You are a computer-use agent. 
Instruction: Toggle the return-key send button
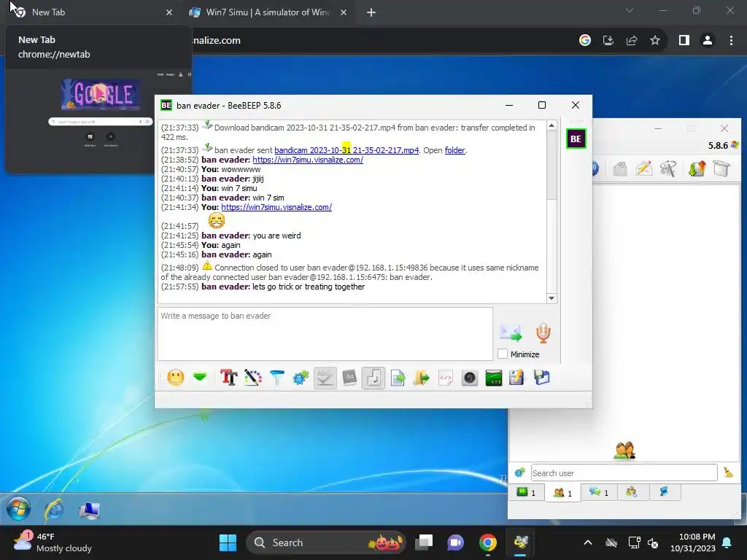pos(373,378)
